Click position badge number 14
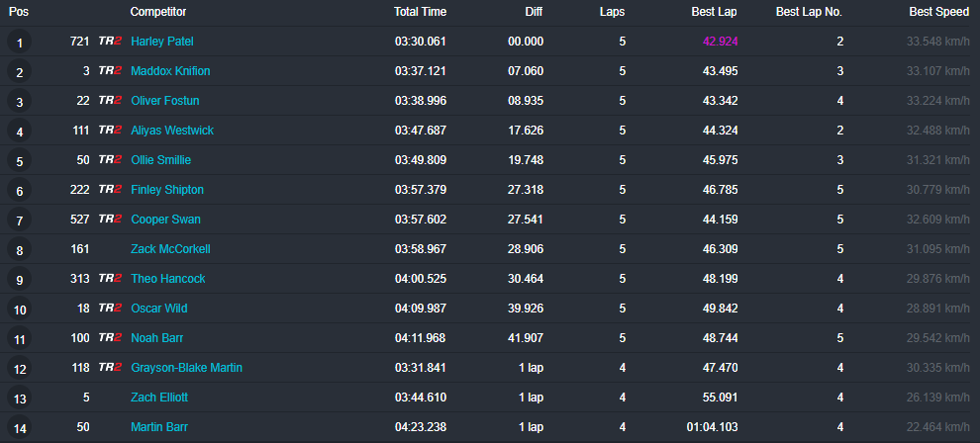980x443 pixels. [20, 428]
